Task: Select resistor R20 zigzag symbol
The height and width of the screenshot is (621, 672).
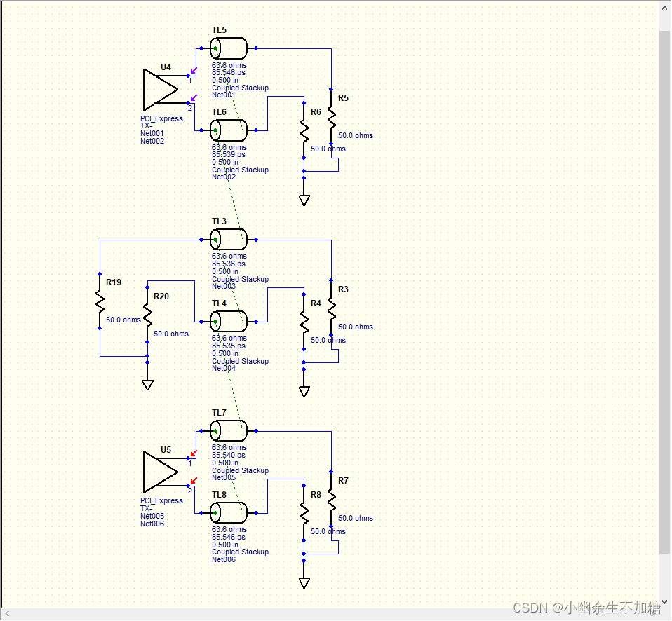Action: (147, 315)
